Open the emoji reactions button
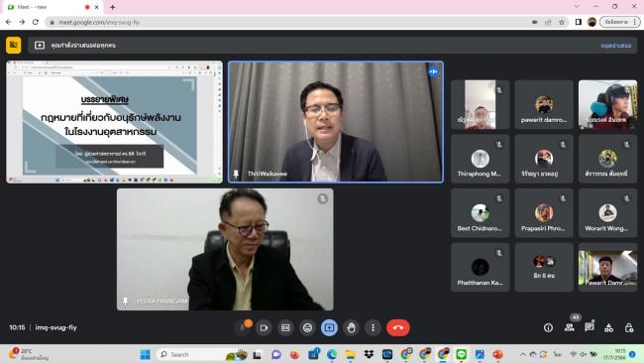Image resolution: width=644 pixels, height=363 pixels. 307,327
